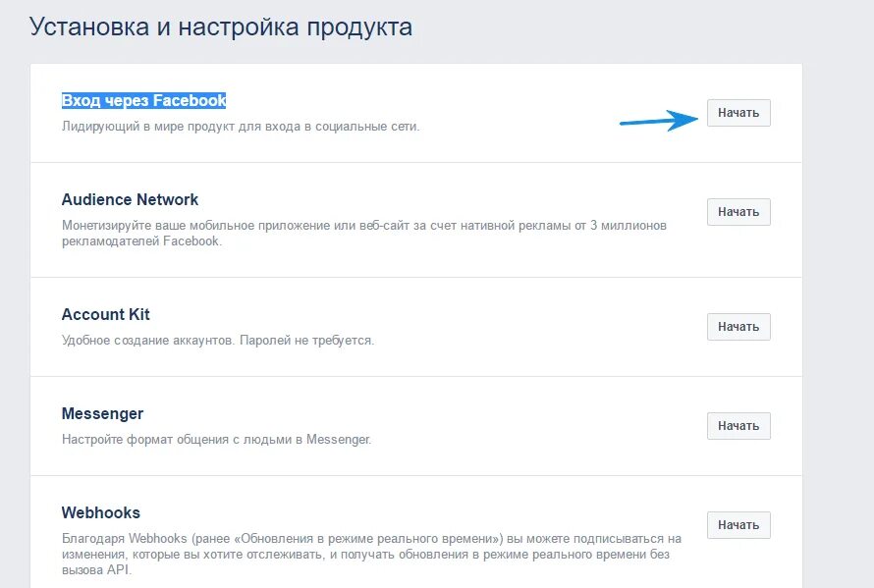Viewport: 874px width, 588px height.
Task: Click Начать for Вход через Facebook
Action: [738, 113]
